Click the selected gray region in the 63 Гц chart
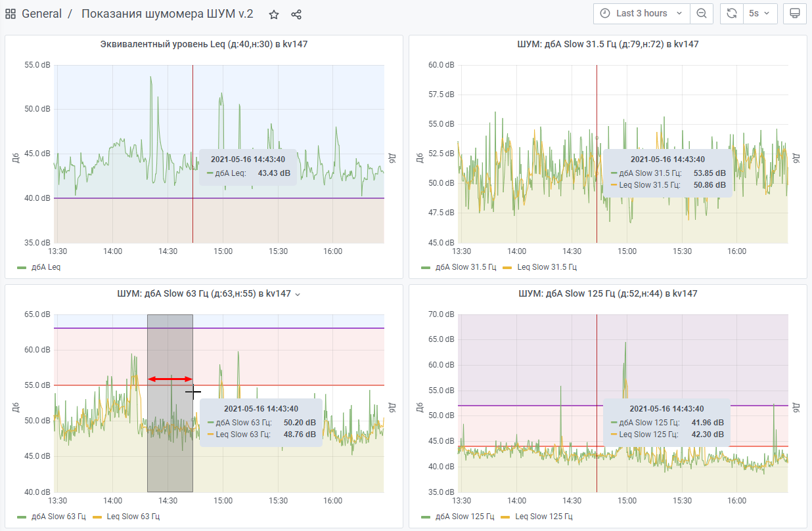The width and height of the screenshot is (812, 531). (x=169, y=459)
